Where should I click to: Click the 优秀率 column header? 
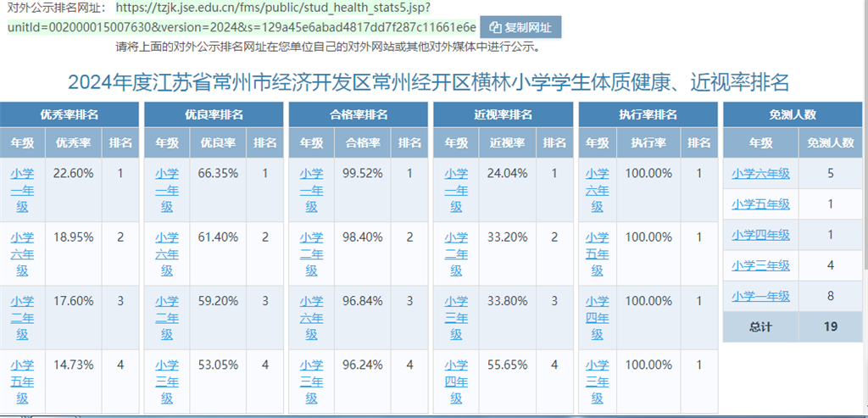coord(74,142)
